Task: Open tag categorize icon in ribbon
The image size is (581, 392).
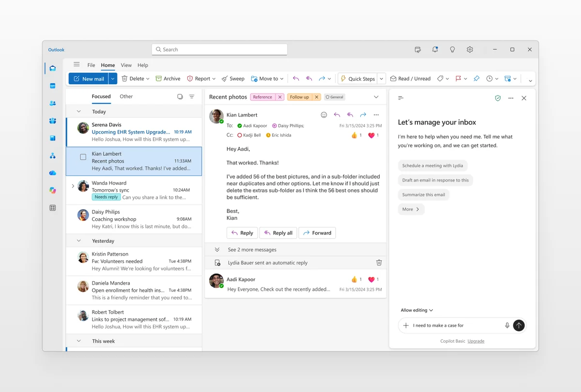Action: click(x=440, y=78)
